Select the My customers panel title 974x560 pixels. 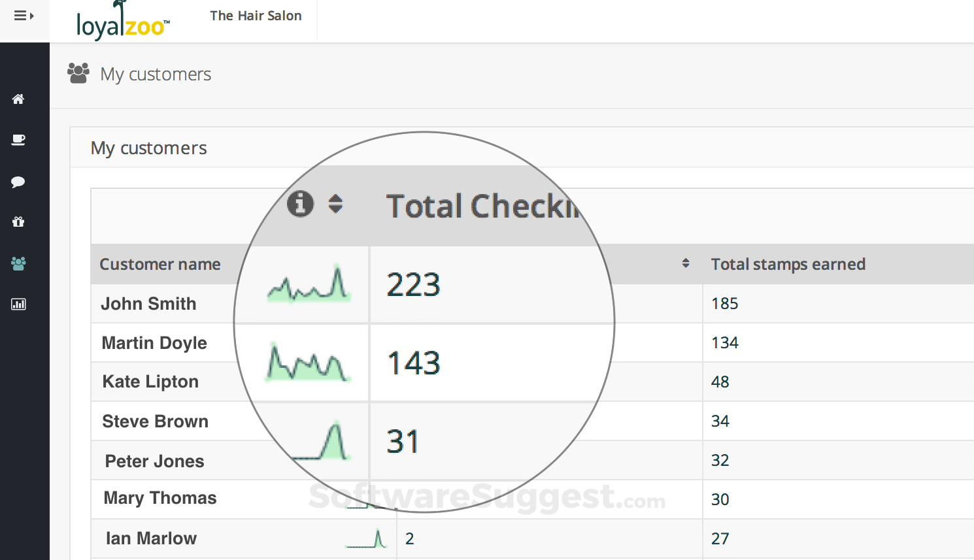(148, 148)
